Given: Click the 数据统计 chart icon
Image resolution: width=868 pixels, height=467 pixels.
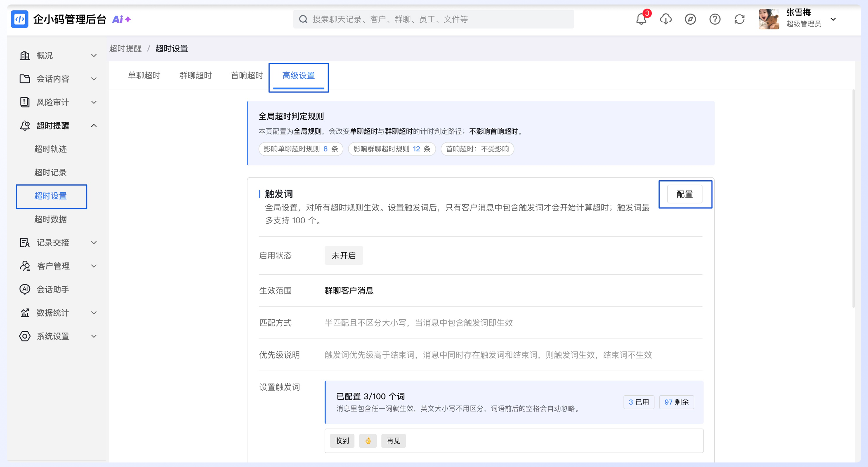Looking at the screenshot, I should [25, 313].
